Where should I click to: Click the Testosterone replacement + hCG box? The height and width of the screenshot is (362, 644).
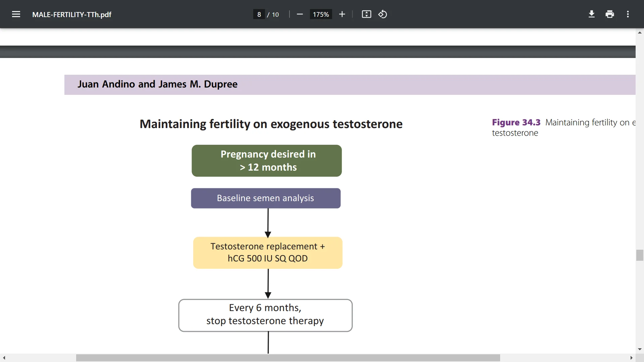coord(268,253)
